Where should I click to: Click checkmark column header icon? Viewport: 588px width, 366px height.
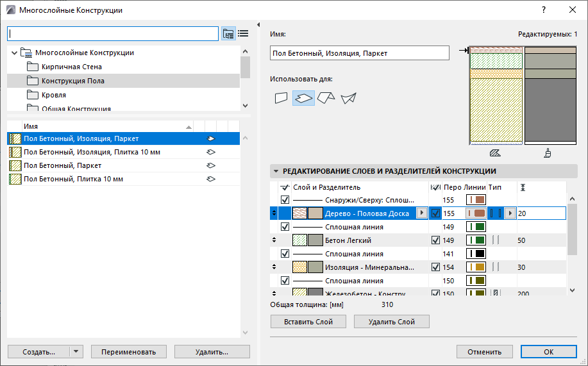285,187
